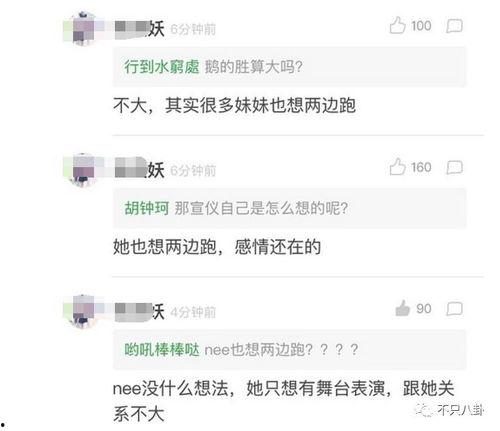This screenshot has width=500, height=431.
Task: Reply to the first comment via its bubble icon
Action: coord(454,26)
